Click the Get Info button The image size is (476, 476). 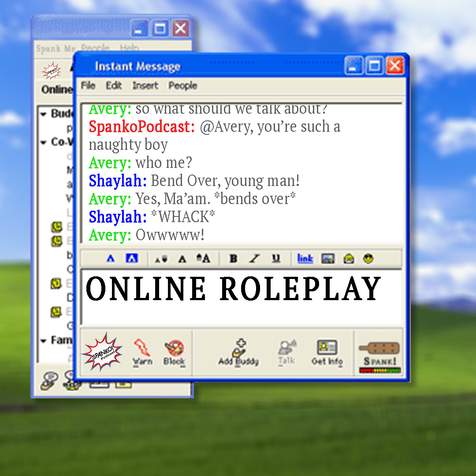pos(327,353)
